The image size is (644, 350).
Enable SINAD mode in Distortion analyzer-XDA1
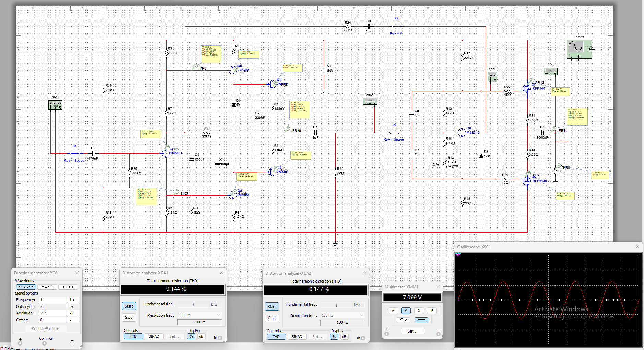click(x=154, y=336)
